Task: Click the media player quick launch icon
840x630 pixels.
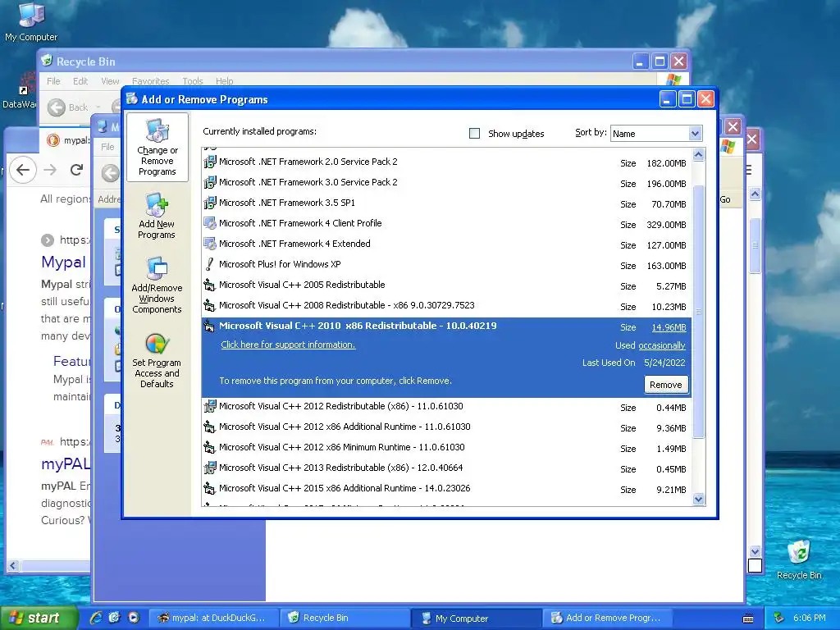Action: (134, 618)
